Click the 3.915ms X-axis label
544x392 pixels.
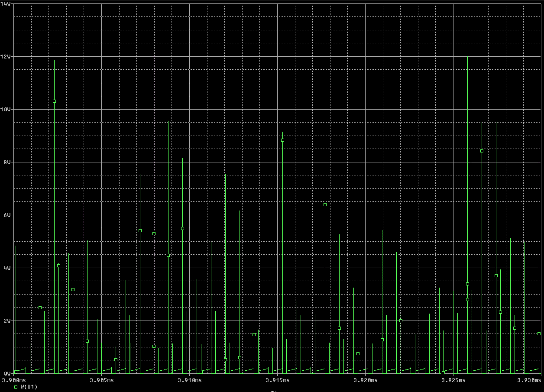278,380
